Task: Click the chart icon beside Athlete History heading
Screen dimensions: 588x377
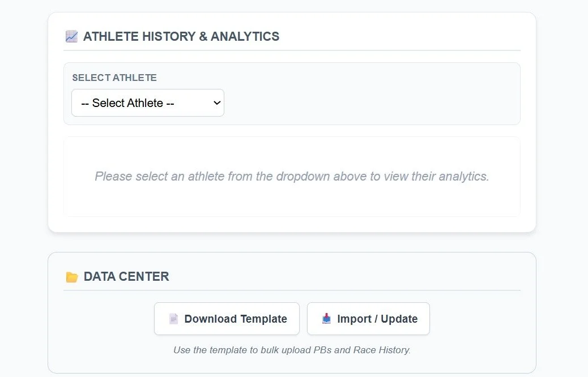Action: click(71, 37)
